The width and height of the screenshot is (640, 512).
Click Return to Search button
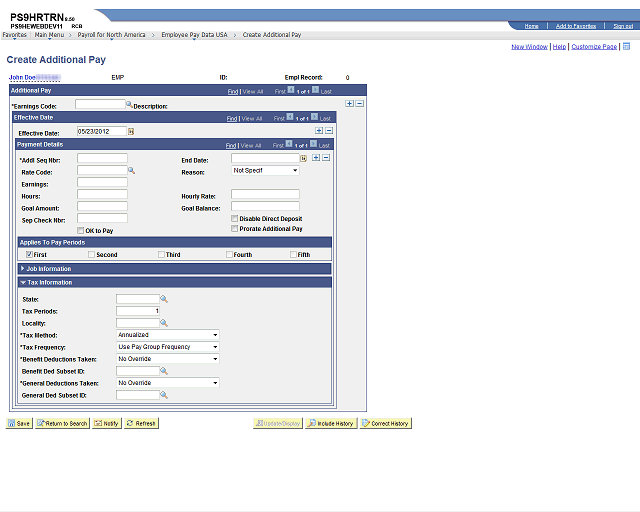[62, 423]
